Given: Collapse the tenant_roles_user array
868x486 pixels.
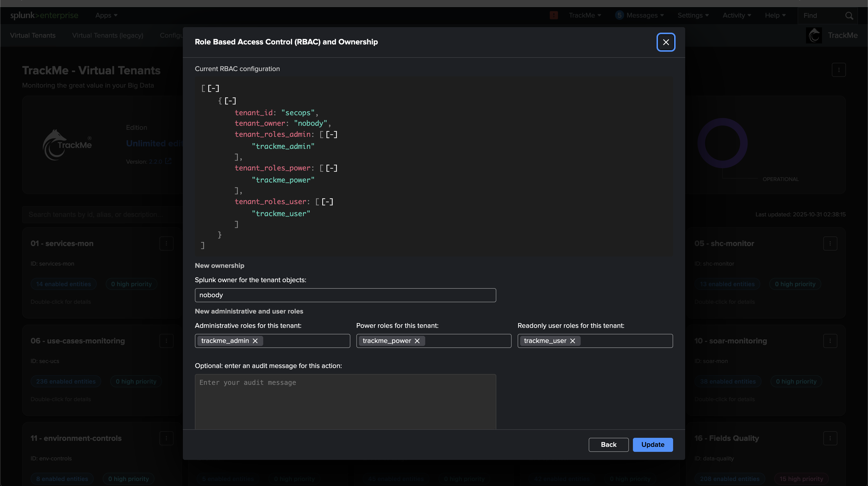Looking at the screenshot, I should coord(327,202).
